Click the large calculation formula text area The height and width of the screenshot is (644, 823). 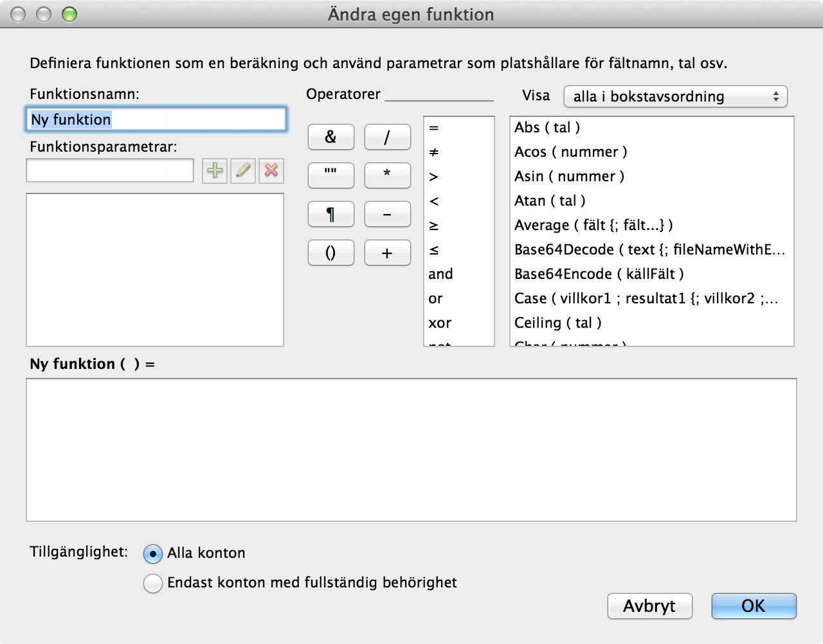point(411,450)
